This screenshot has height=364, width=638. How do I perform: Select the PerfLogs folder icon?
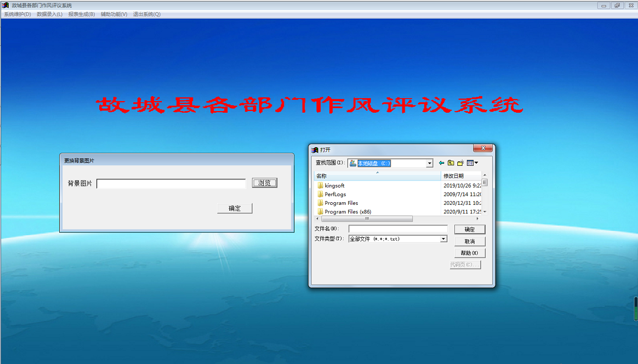[320, 194]
